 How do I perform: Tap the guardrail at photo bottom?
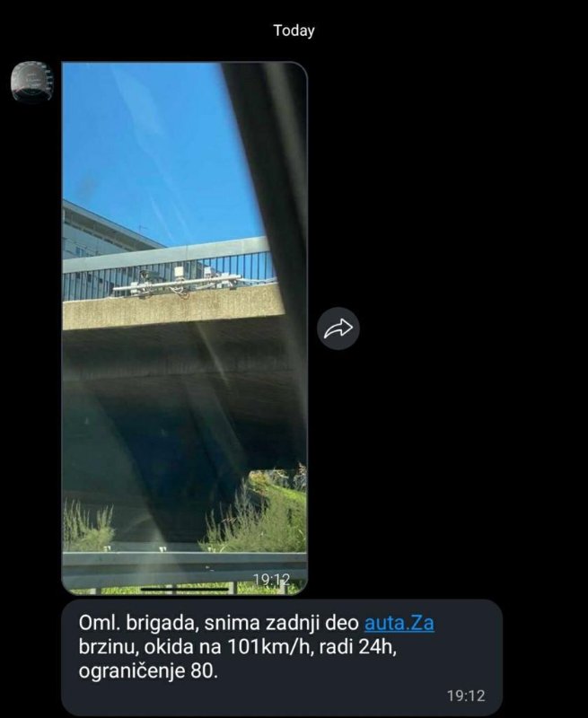click(185, 568)
